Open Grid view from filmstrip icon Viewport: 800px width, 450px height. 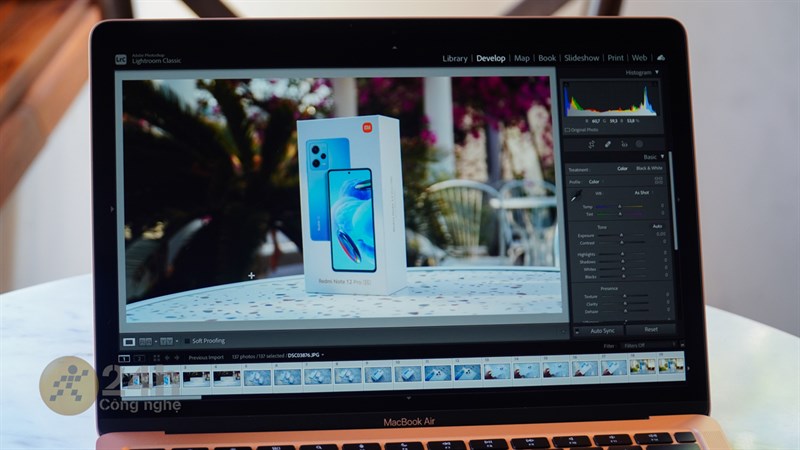point(157,358)
